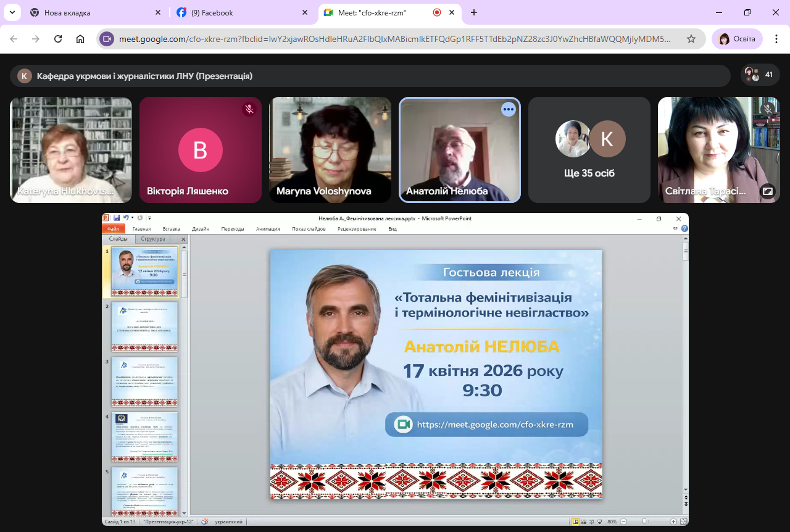Viewport: 790px width, 532px height.
Task: Open the tab search dropdown arrow
Action: [12, 12]
